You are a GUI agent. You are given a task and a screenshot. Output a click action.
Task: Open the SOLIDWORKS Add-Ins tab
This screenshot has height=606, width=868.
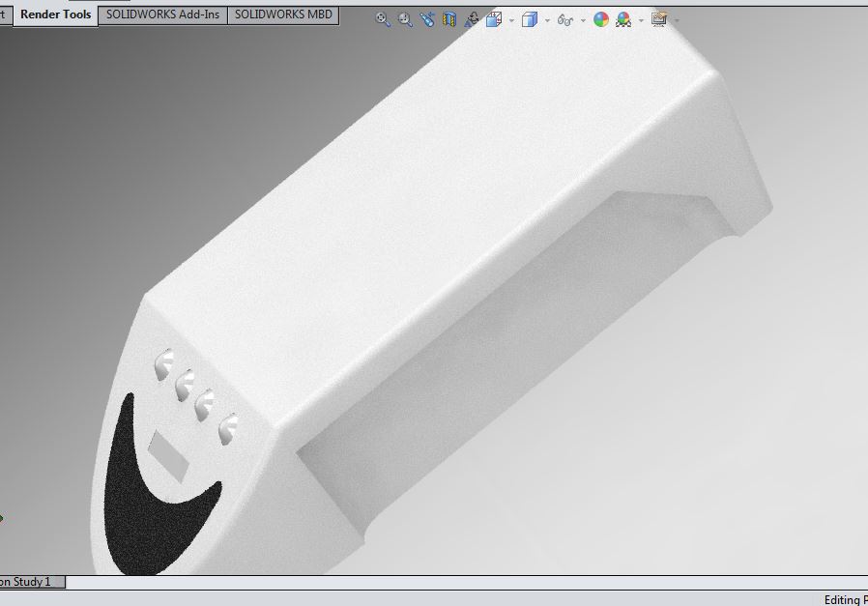tap(162, 14)
